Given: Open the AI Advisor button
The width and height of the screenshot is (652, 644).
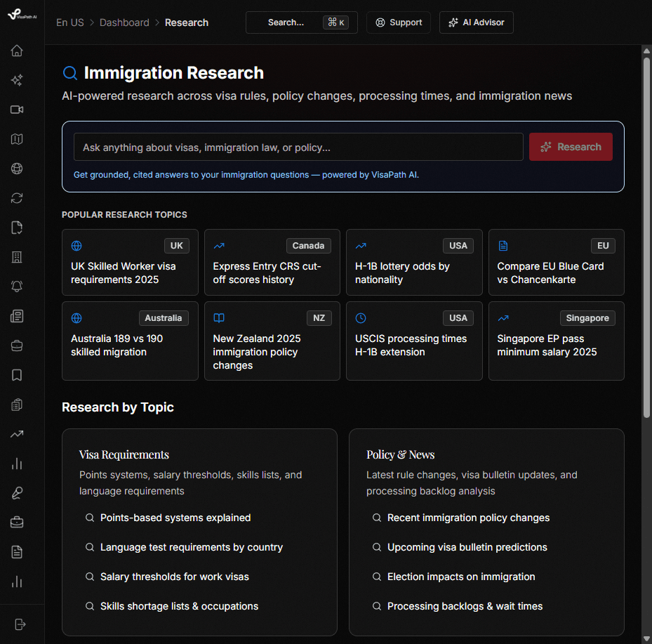Looking at the screenshot, I should pyautogui.click(x=476, y=22).
